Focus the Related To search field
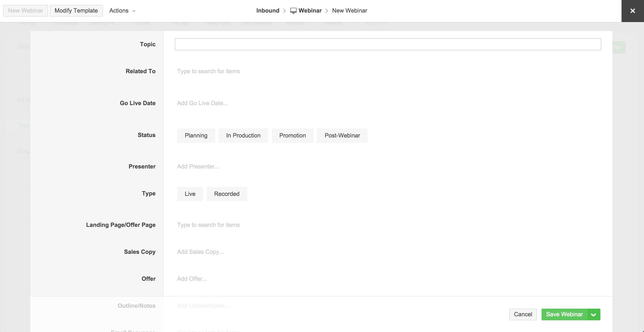The width and height of the screenshot is (644, 332). pos(208,71)
